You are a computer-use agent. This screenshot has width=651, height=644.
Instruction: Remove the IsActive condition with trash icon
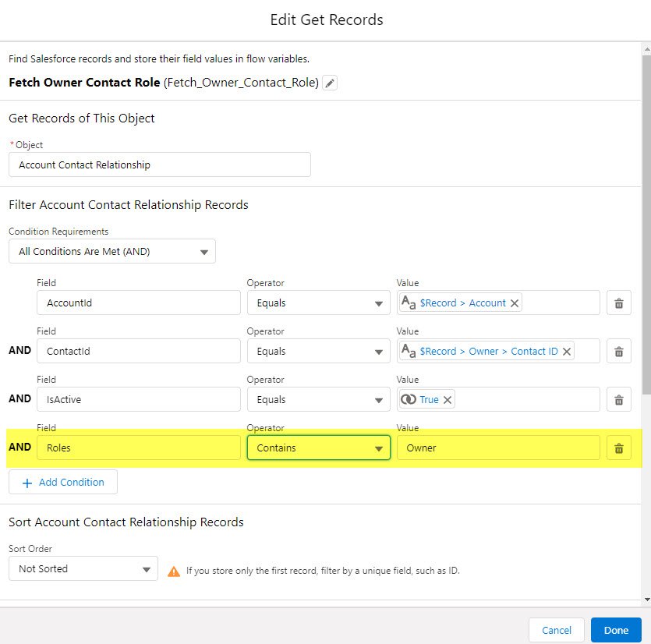618,400
